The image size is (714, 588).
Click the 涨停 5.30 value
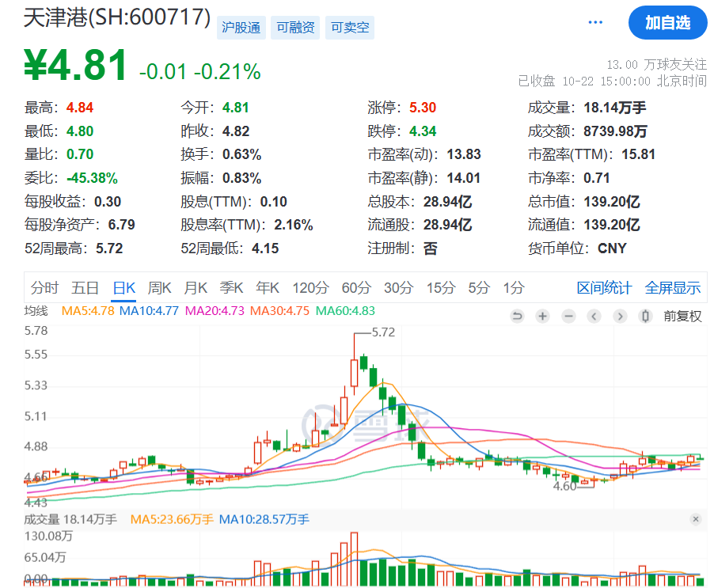click(423, 108)
